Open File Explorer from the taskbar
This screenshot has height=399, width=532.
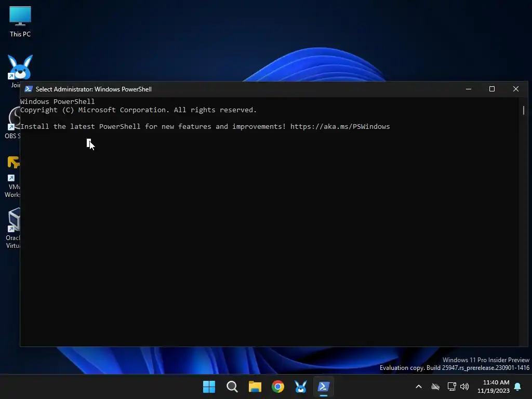(x=255, y=387)
